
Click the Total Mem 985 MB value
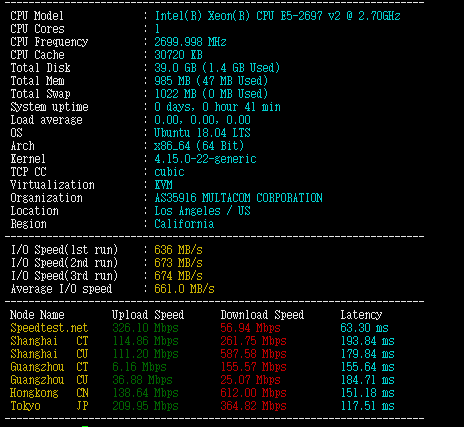tap(211, 81)
